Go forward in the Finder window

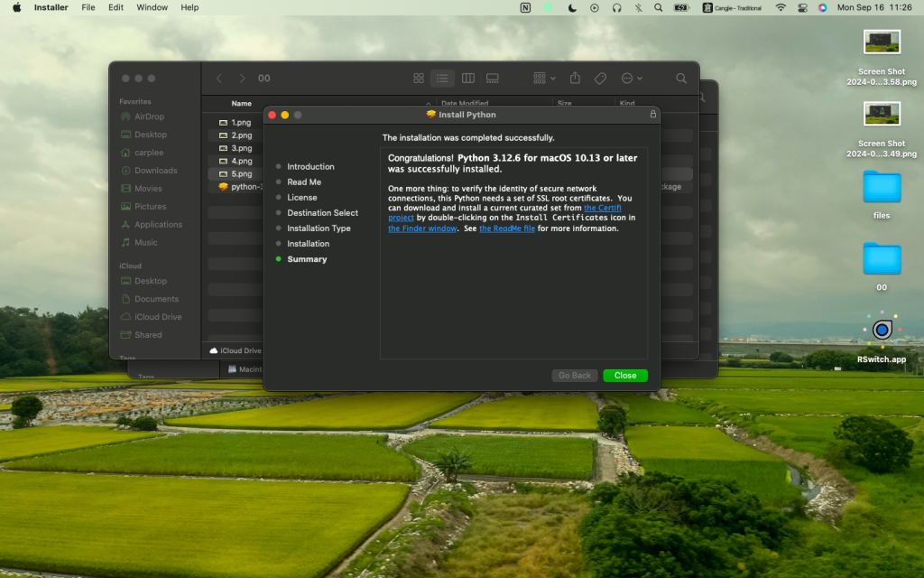(242, 78)
